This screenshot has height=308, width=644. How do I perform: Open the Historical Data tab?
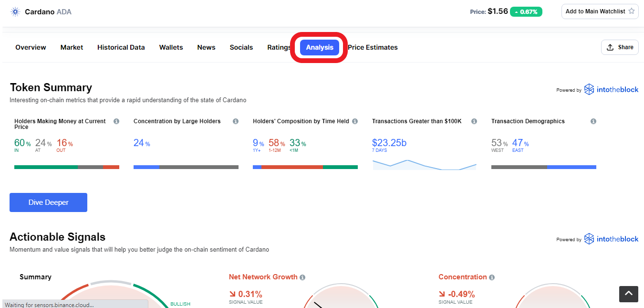click(x=121, y=47)
